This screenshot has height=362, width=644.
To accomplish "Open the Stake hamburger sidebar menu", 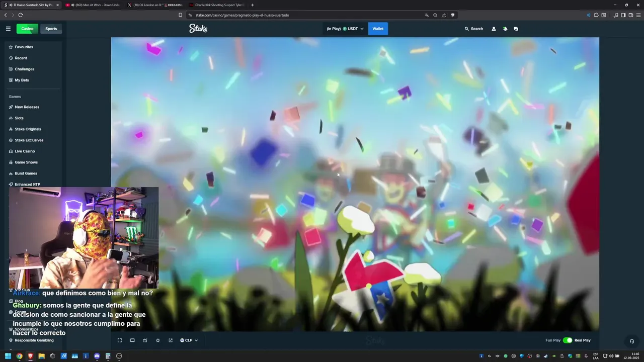I will coord(8,29).
